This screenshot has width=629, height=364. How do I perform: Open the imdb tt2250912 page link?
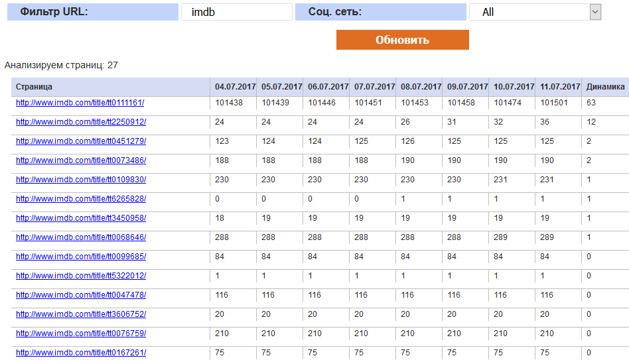click(81, 122)
